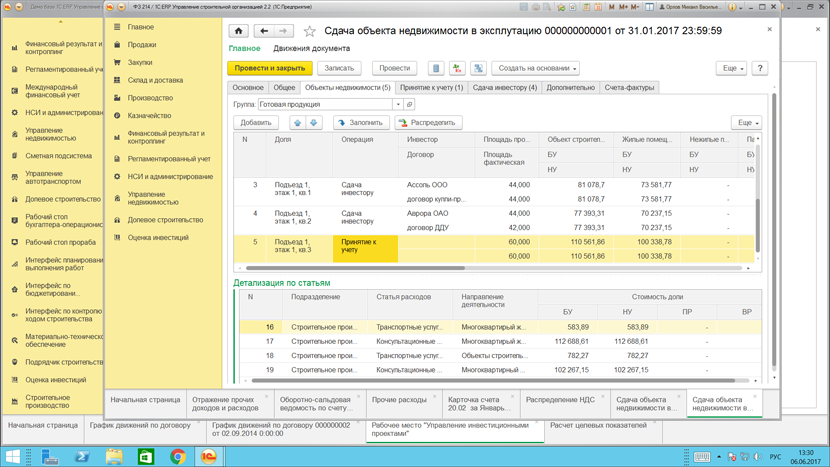
Task: Click the M- memory button
Action: click(635, 7)
